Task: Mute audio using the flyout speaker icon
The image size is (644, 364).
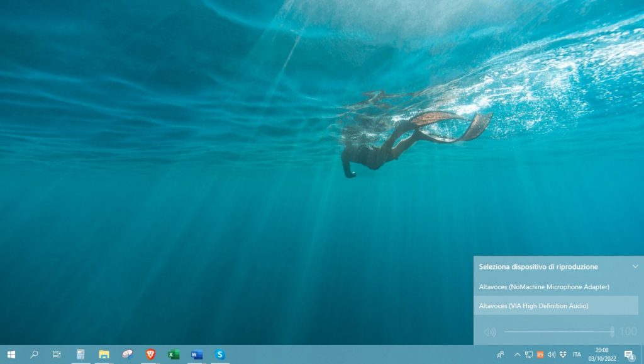Action: 490,332
